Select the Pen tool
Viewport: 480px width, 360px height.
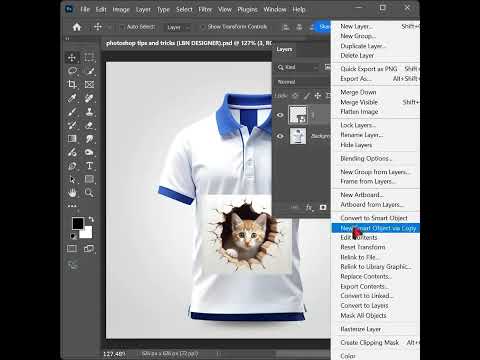point(72,166)
